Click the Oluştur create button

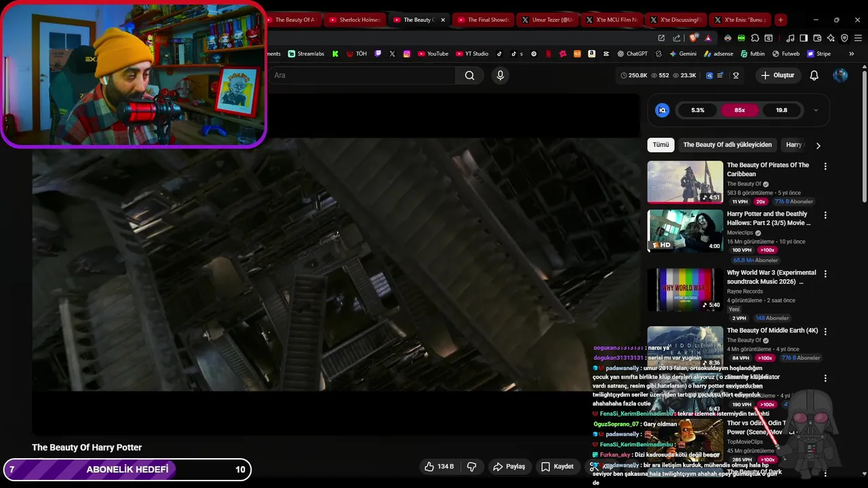[x=777, y=75]
